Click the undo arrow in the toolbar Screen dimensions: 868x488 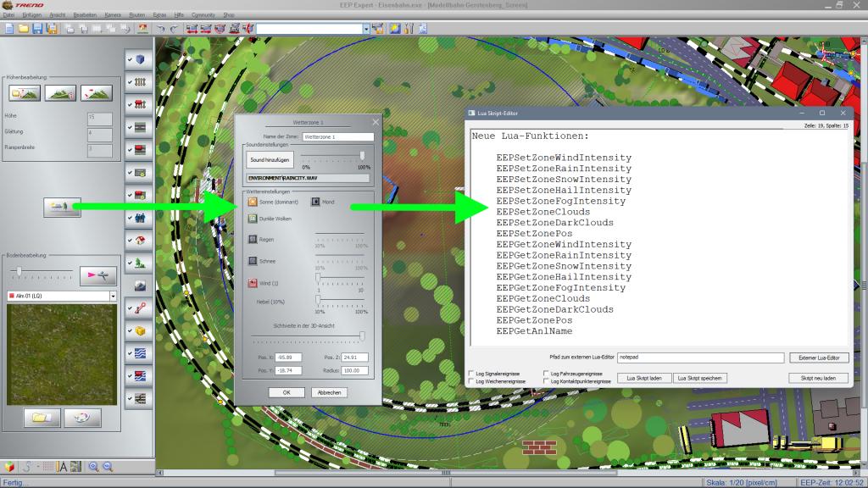pos(160,29)
